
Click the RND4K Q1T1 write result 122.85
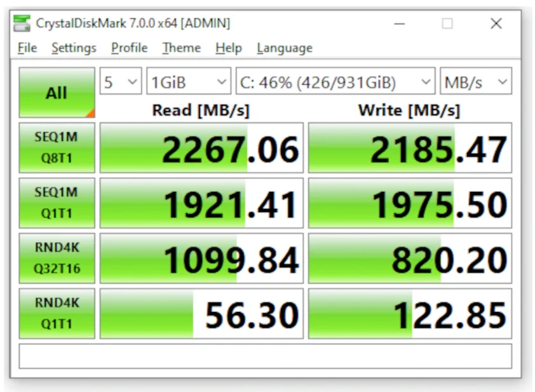(410, 313)
